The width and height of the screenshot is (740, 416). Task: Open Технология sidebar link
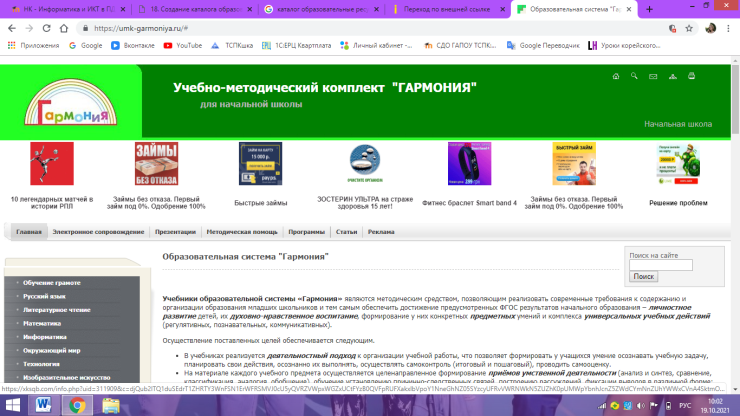41,364
